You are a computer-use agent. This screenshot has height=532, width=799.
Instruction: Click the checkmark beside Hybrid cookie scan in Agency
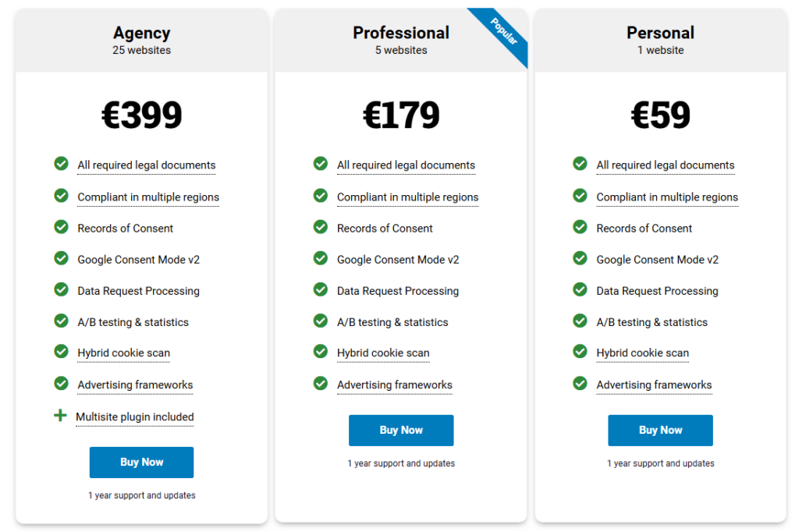61,353
